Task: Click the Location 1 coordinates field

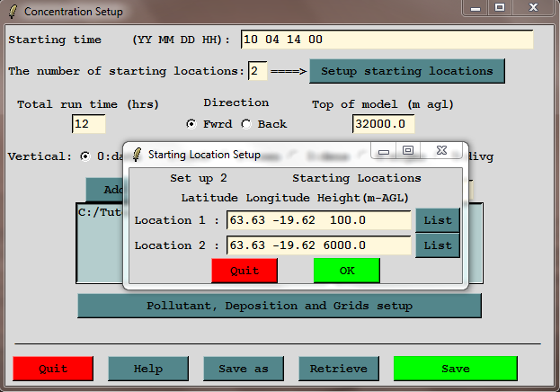Action: tap(318, 220)
